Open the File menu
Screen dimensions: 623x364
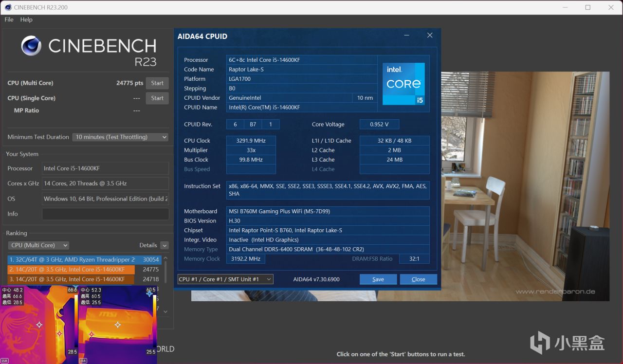tap(9, 19)
